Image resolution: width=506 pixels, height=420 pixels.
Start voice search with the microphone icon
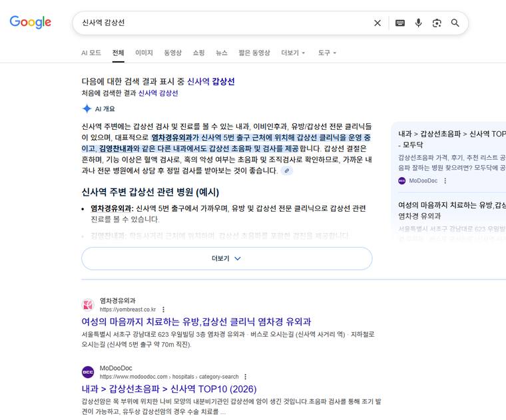point(418,23)
